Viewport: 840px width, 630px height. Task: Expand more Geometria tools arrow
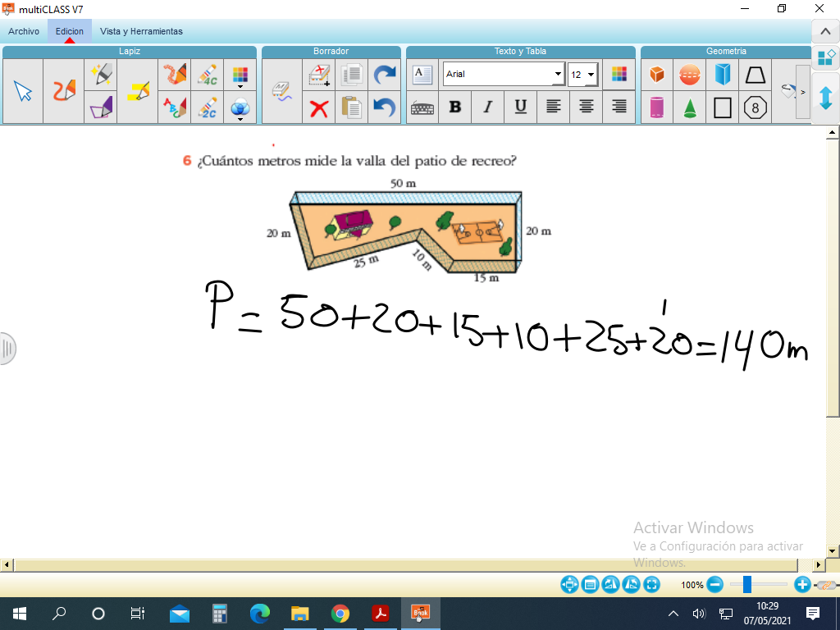tap(802, 92)
